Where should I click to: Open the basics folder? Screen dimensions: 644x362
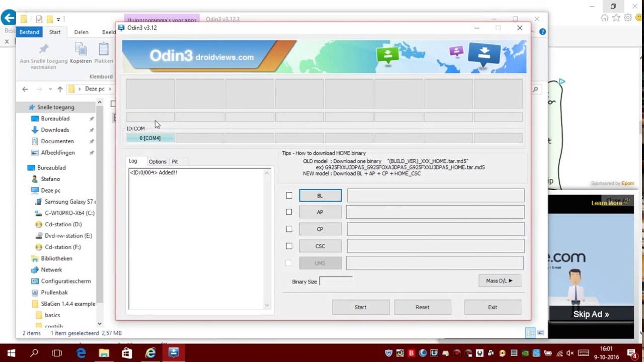pyautogui.click(x=52, y=315)
